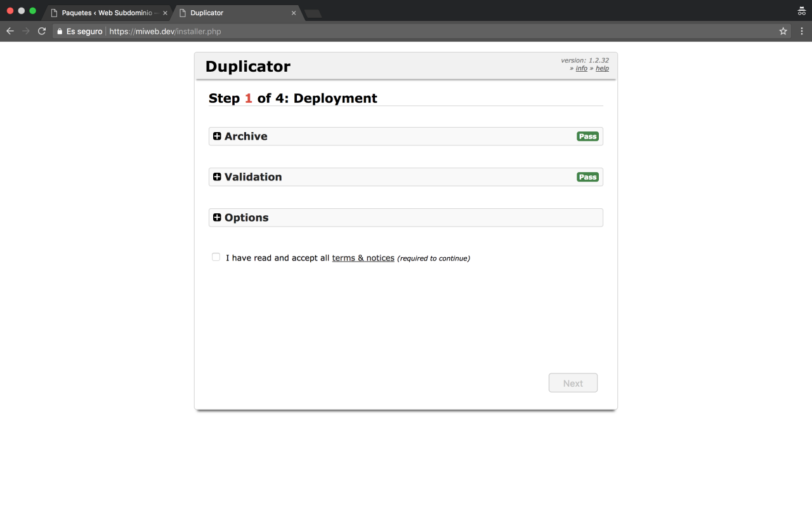Click the secure padlock icon
The width and height of the screenshot is (812, 508).
[x=60, y=31]
